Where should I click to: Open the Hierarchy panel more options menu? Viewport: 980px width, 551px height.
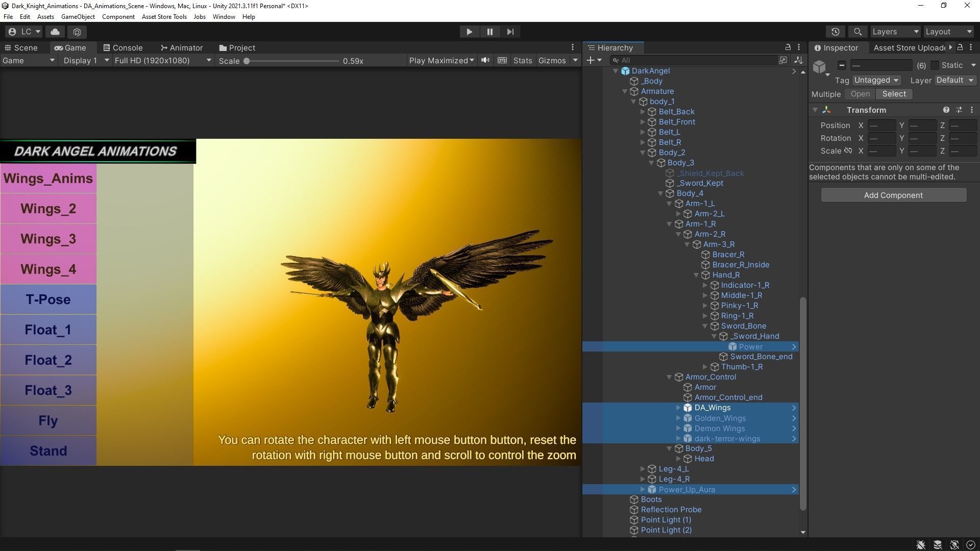799,47
